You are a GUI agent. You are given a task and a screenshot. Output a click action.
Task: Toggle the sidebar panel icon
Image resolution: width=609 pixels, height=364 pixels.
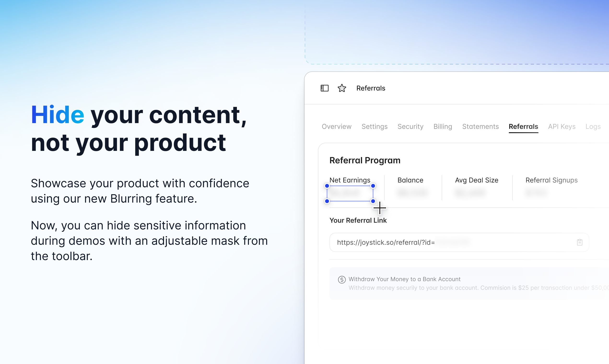pyautogui.click(x=324, y=88)
